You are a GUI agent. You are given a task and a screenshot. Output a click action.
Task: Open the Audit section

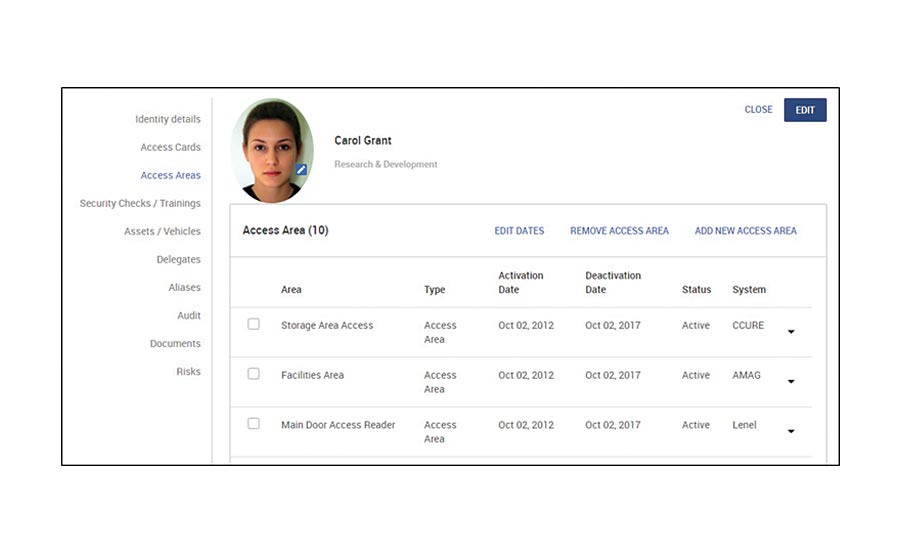coord(189,315)
